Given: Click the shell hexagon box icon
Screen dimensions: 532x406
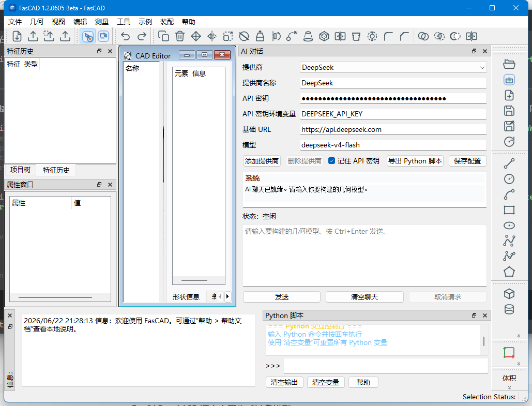Looking at the screenshot, I should point(324,36).
